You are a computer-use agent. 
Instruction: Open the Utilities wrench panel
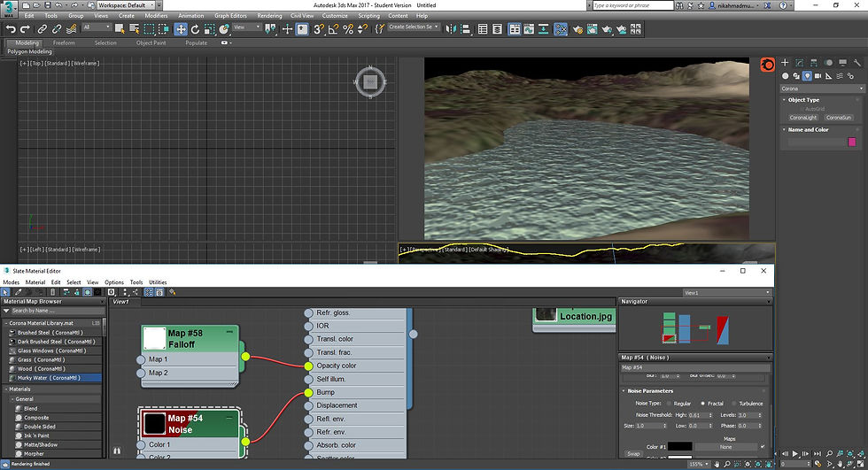[x=857, y=63]
